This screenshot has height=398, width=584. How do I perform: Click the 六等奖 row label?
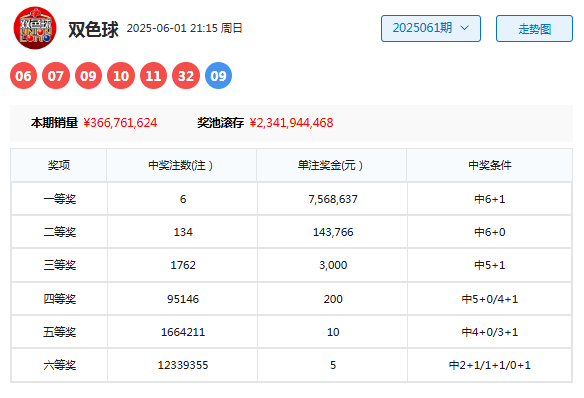60,365
